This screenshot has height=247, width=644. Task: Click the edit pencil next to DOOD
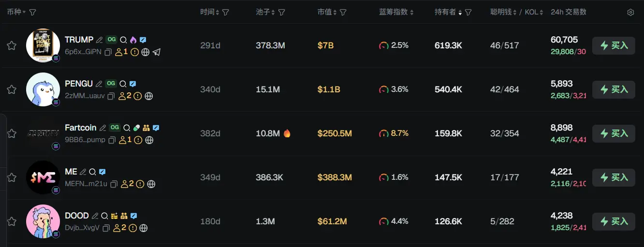pyautogui.click(x=95, y=216)
